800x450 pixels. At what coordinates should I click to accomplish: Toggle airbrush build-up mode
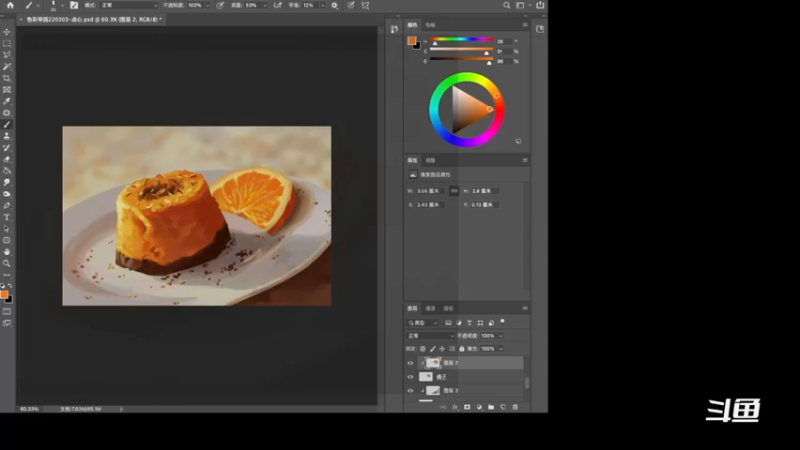coord(278,5)
